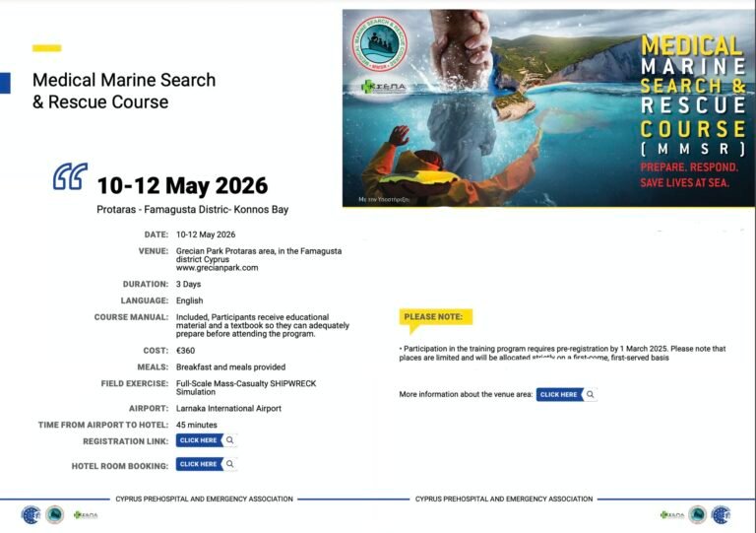This screenshot has height=533, width=756.
Task: Click the LANGUAGE value 'English'
Action: 189,300
